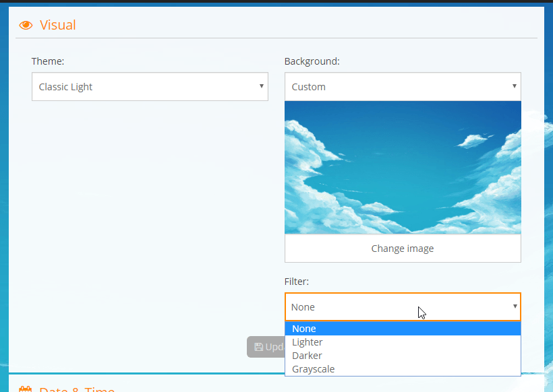
Task: Click the Theme field label
Action: pyautogui.click(x=48, y=61)
